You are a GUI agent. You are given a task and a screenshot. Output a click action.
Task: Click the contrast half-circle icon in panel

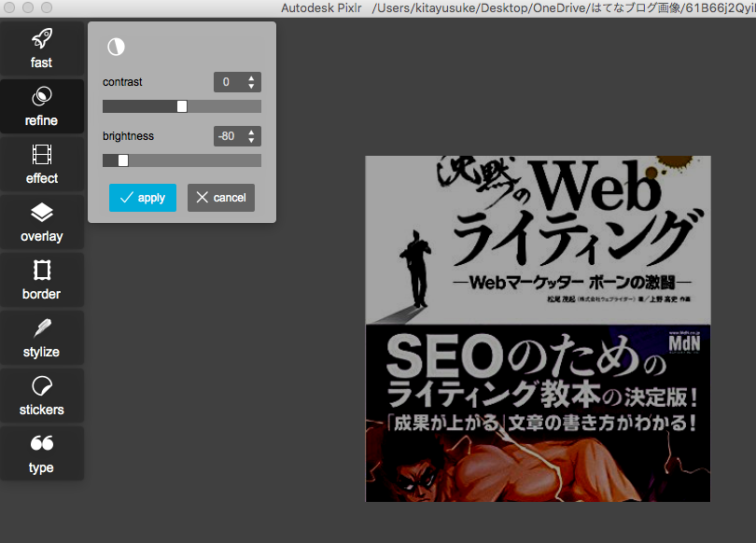pos(116,47)
